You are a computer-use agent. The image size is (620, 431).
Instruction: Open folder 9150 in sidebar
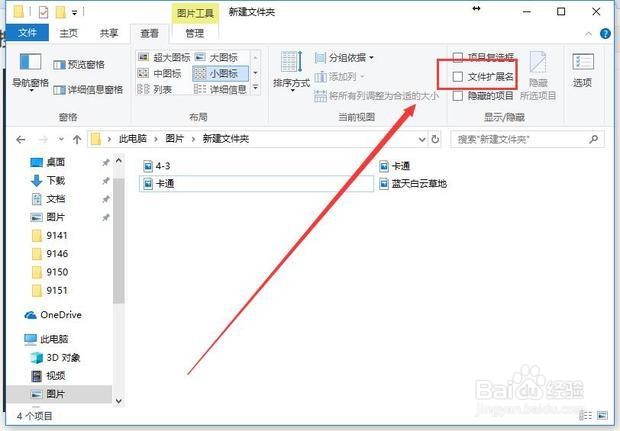tap(50, 272)
